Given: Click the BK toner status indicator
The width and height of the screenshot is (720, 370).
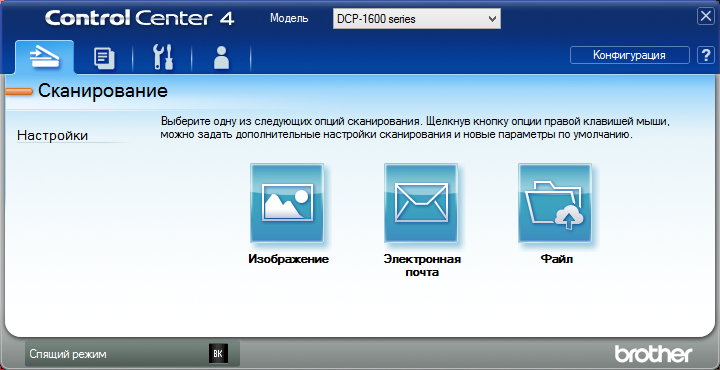Looking at the screenshot, I should click(x=218, y=354).
